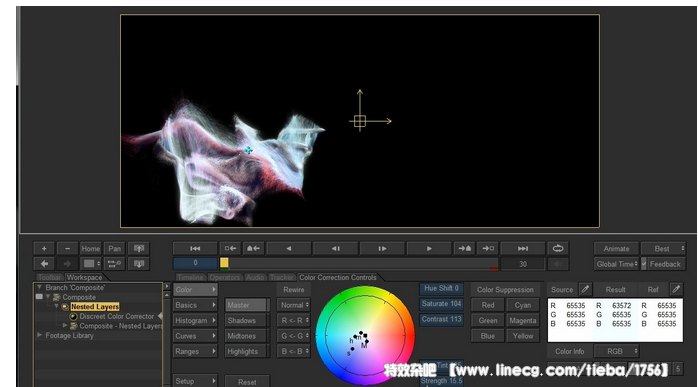Play the clip forward
698x387 pixels.
pyautogui.click(x=429, y=248)
